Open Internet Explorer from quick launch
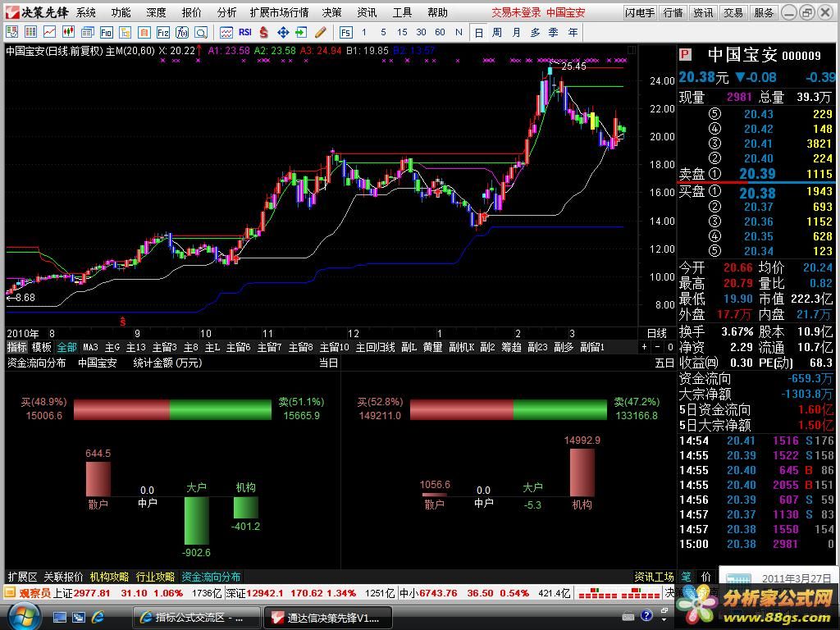 pos(98,617)
